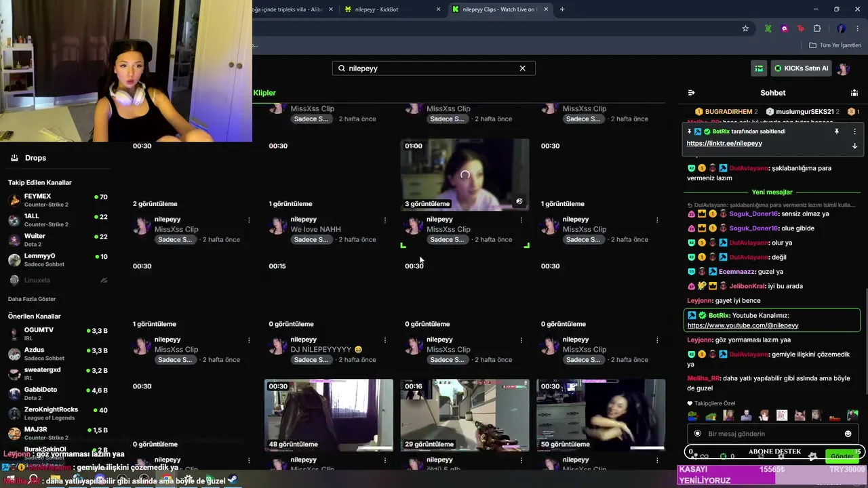868x488 pixels.
Task: Open options for the DJ NİLEPEYYYYY clip
Action: pos(385,340)
